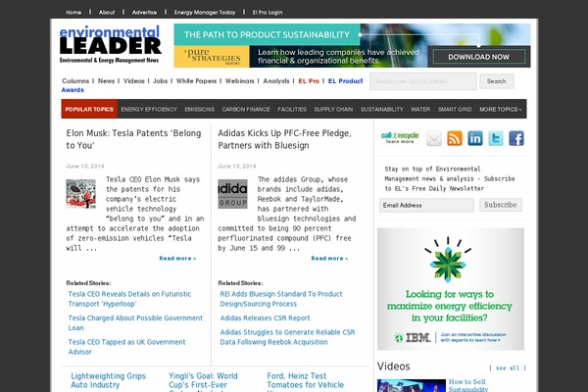
Task: Open EL Product Awards link
Action: (345, 81)
